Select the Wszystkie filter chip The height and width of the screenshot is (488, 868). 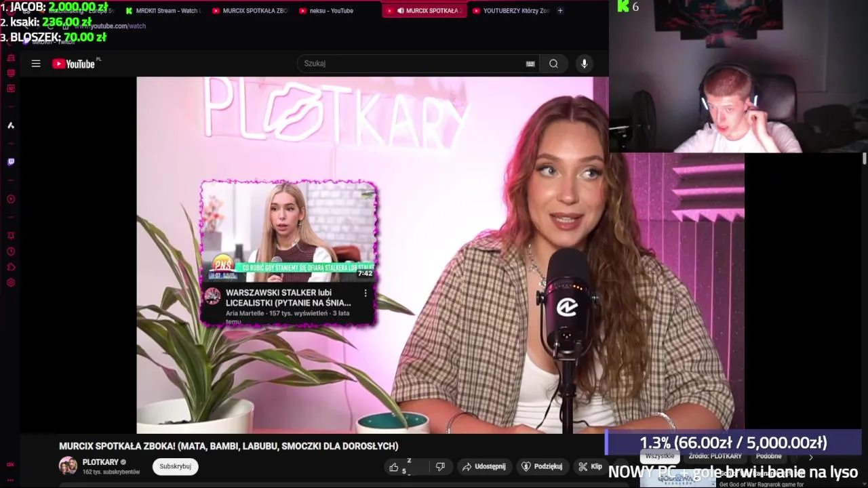click(660, 456)
